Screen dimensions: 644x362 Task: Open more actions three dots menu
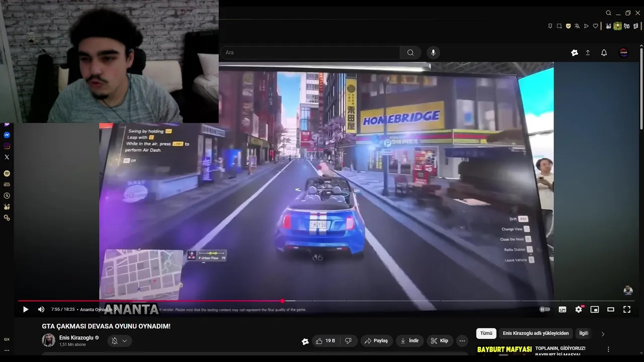[462, 341]
